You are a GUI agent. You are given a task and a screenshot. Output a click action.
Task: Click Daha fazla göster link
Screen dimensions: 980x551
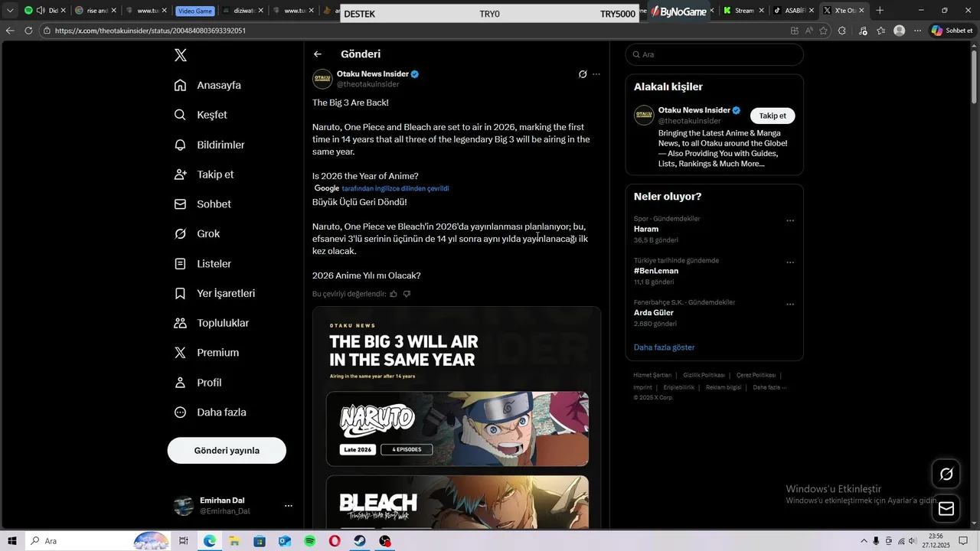pyautogui.click(x=664, y=347)
